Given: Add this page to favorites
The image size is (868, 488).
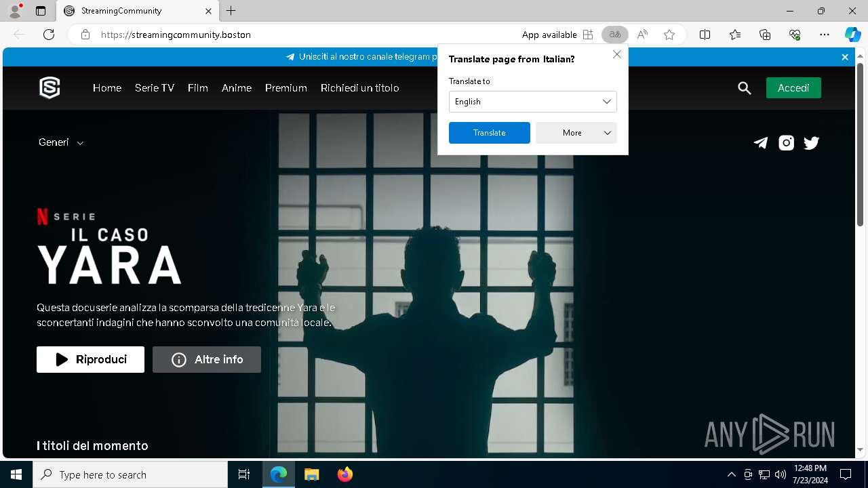Looking at the screenshot, I should [669, 35].
